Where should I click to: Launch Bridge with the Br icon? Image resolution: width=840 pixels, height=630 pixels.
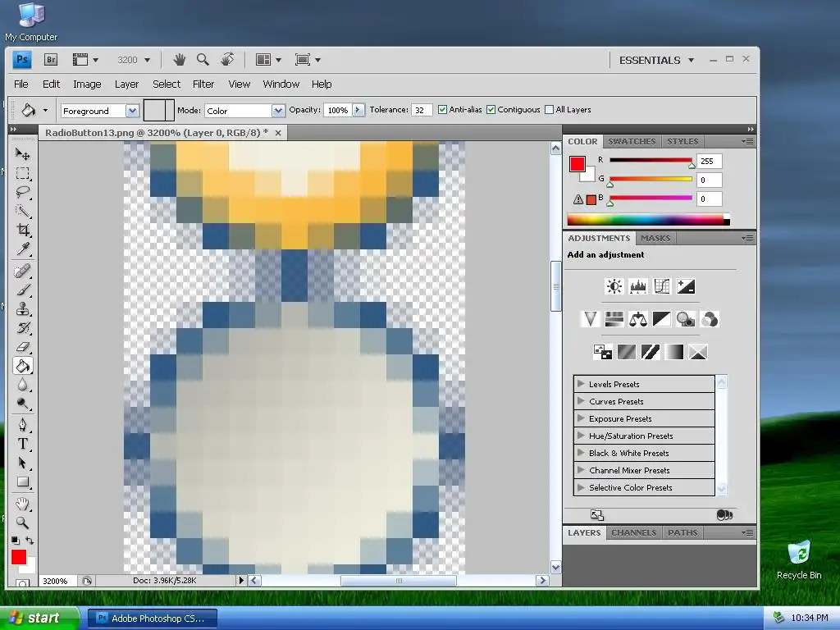click(51, 59)
